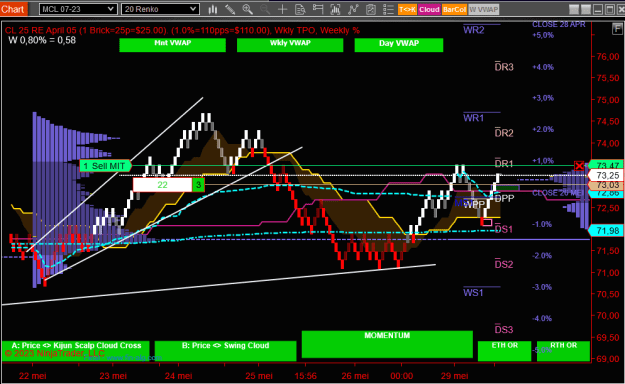This screenshot has width=625, height=384.
Task: Click the 24 mei date label
Action: pos(178,376)
